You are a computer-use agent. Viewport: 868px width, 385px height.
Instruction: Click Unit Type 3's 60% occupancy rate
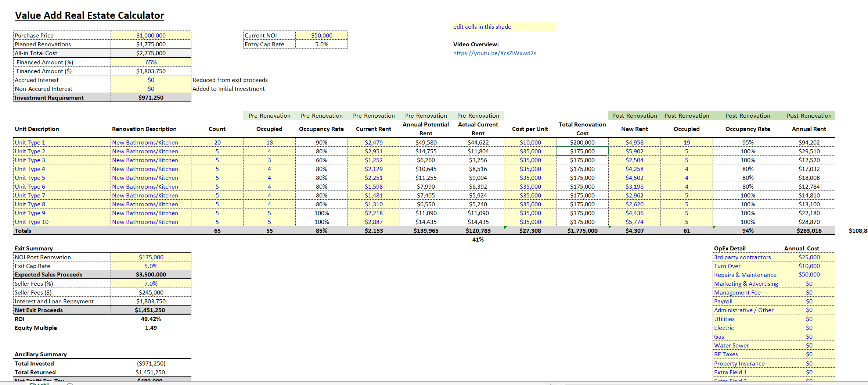coord(321,160)
